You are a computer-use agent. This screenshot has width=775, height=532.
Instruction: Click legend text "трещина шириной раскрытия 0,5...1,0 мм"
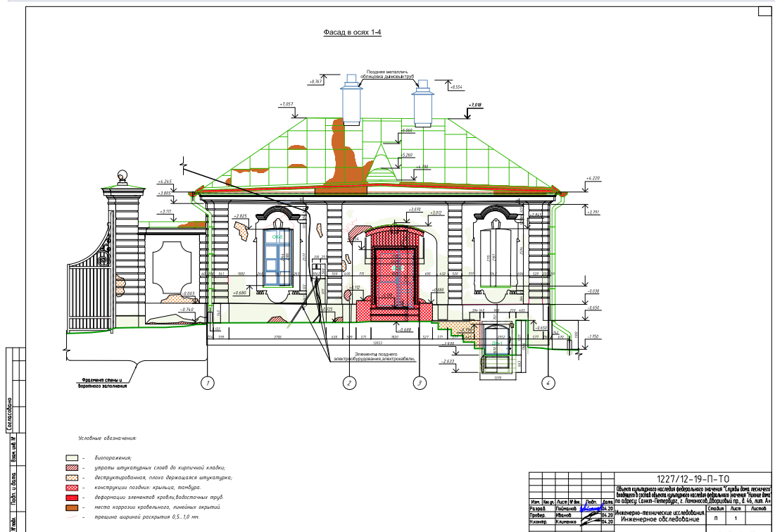click(147, 517)
